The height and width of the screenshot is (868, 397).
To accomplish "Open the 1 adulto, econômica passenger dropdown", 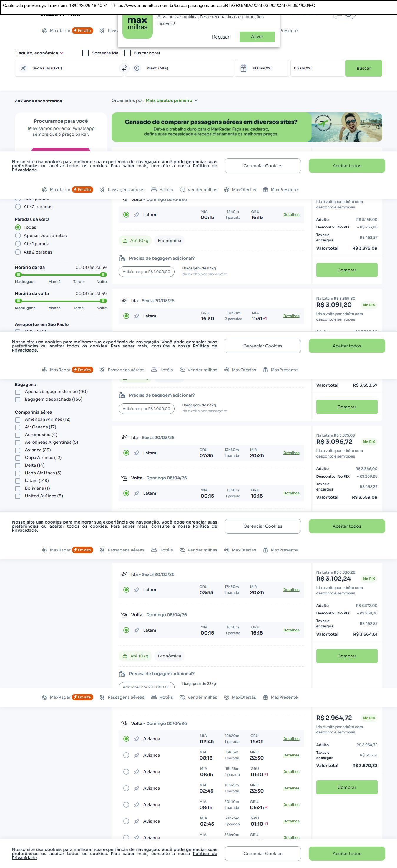I will [x=40, y=53].
